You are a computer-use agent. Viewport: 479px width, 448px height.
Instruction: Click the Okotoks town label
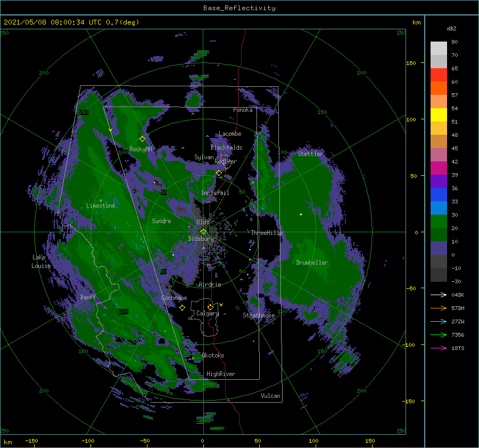coord(213,355)
